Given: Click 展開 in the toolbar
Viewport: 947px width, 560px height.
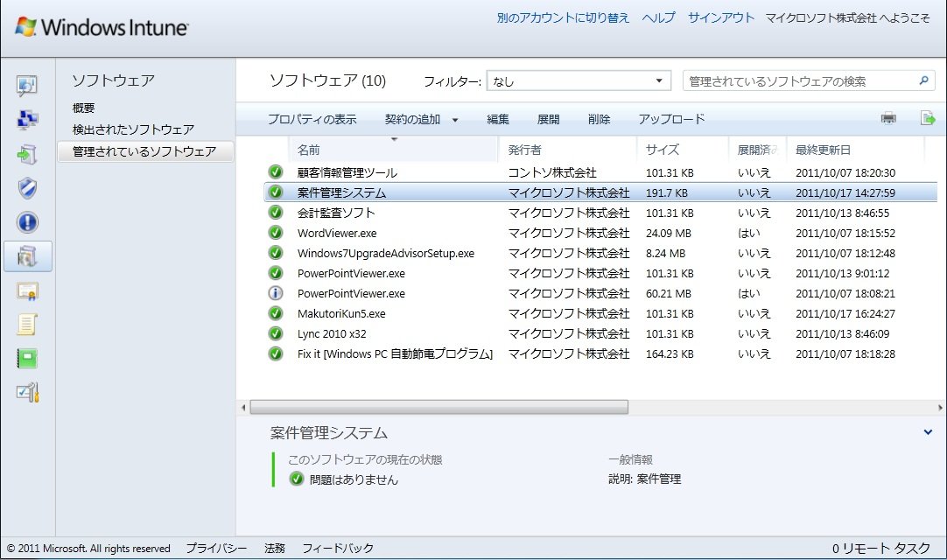Looking at the screenshot, I should [549, 119].
